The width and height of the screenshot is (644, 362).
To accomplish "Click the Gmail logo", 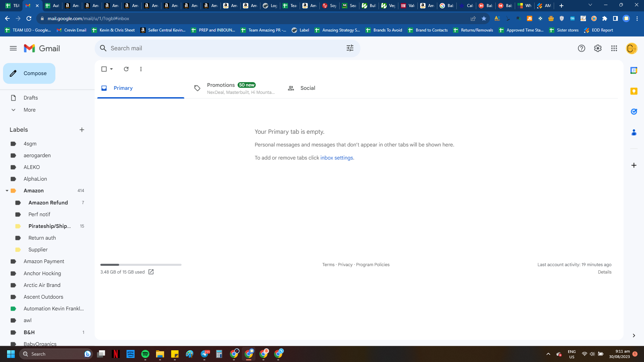I will [x=42, y=48].
